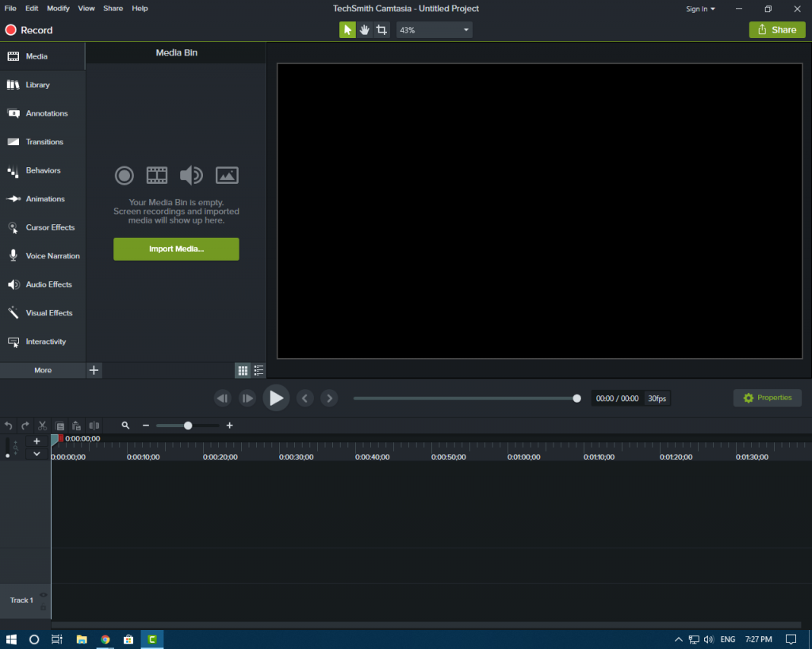Jump to previous clip marker

tap(305, 399)
